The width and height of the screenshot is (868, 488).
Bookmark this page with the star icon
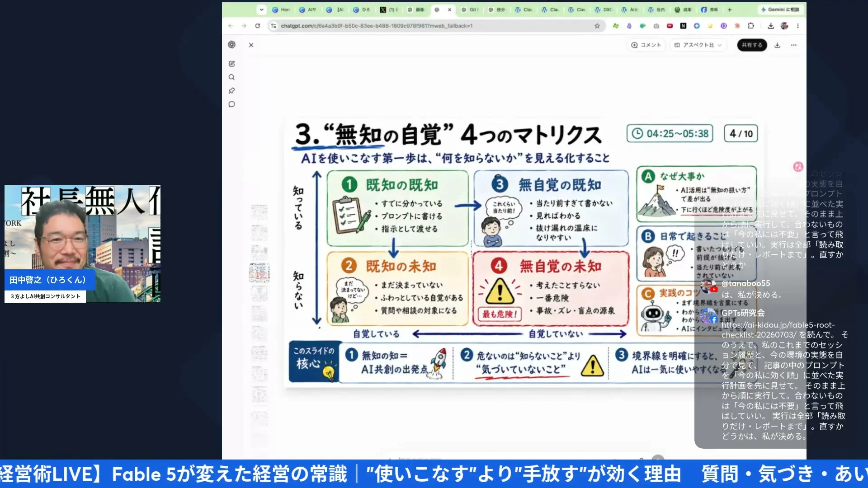coord(597,26)
